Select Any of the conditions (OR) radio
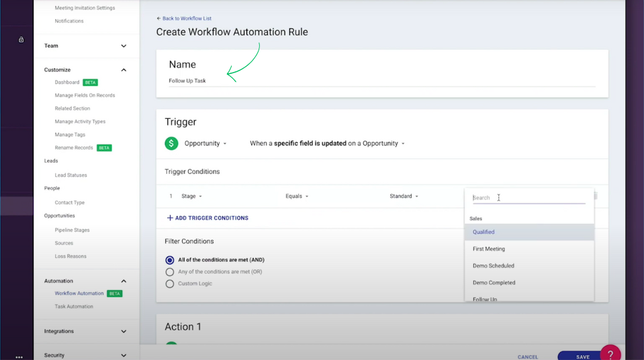Image resolution: width=644 pixels, height=360 pixels. click(x=170, y=271)
